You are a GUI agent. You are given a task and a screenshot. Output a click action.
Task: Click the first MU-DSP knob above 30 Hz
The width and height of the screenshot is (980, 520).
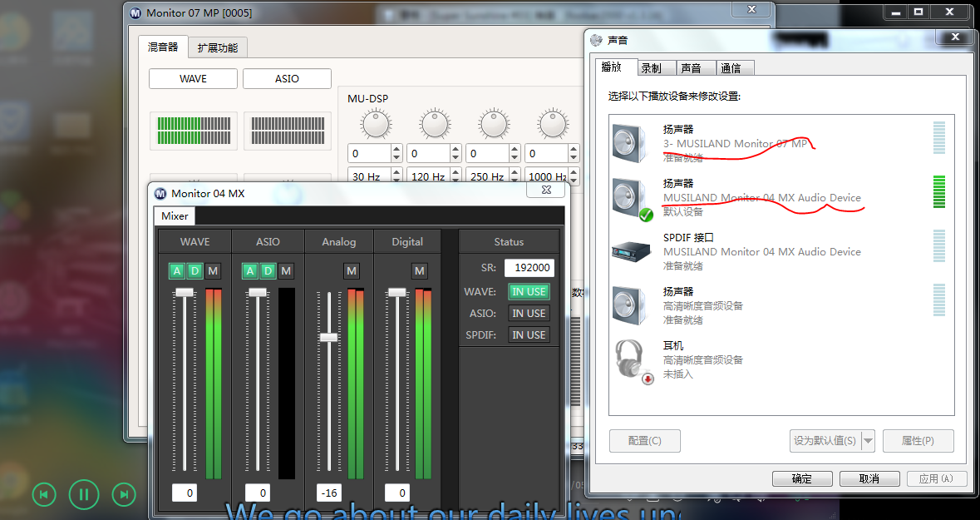(x=376, y=125)
